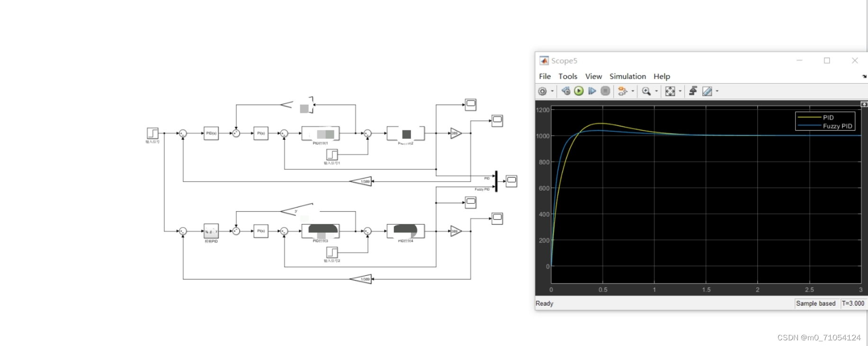Click the undock arrow at menu bar's right end
The width and height of the screenshot is (868, 346).
[x=864, y=76]
